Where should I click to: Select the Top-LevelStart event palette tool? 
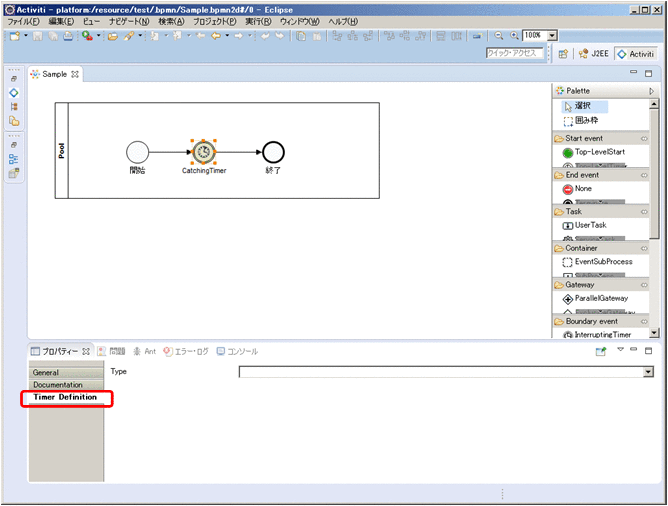pyautogui.click(x=599, y=152)
